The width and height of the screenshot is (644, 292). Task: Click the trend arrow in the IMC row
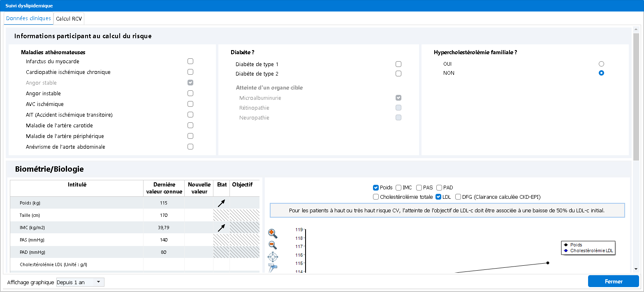tap(221, 228)
